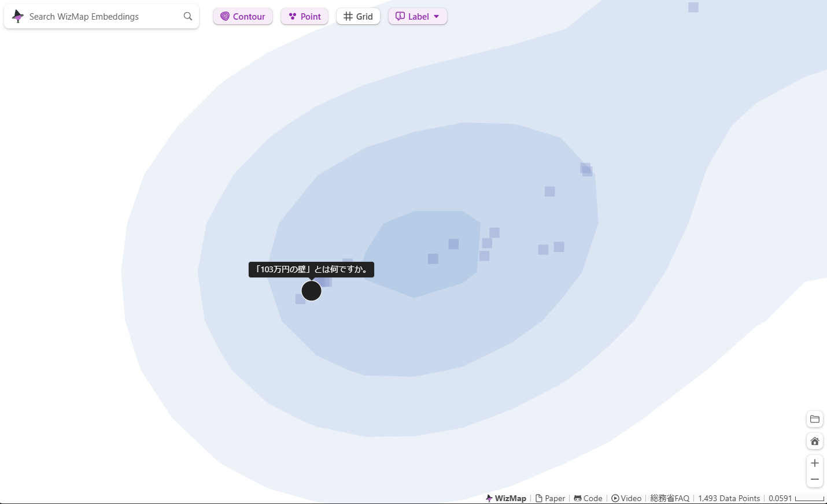Zoom out with the minus button
827x504 pixels.
coord(815,479)
